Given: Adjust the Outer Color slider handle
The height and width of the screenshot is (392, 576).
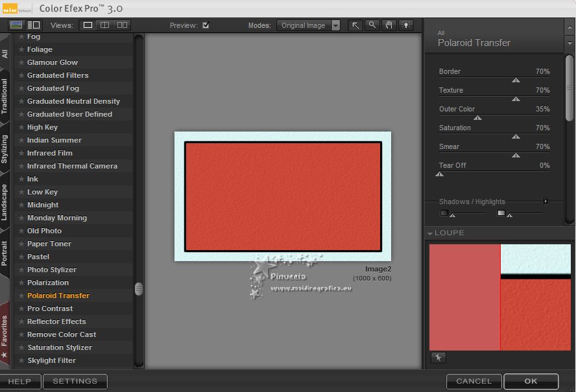Looking at the screenshot, I should pos(477,118).
